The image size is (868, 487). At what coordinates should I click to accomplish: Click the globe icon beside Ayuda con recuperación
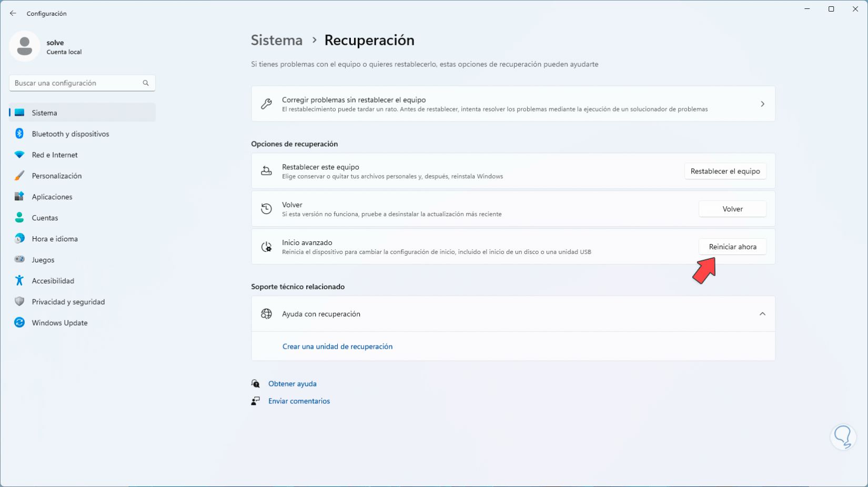[x=267, y=314]
